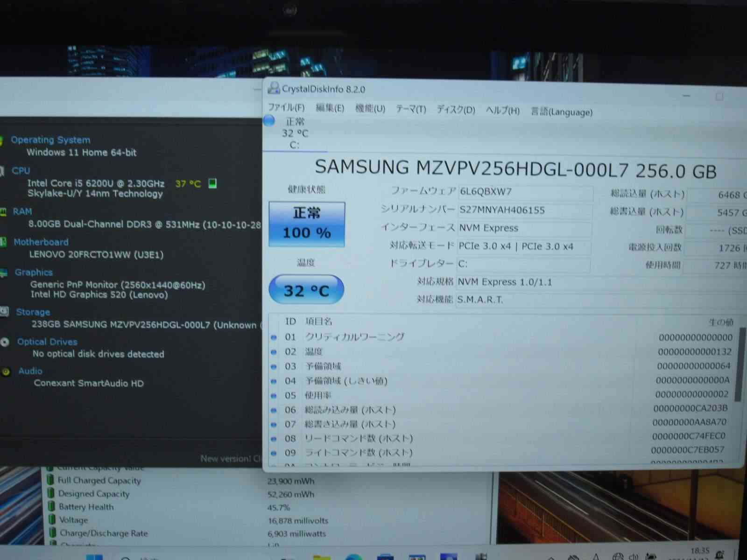
Task: Click the Audio speaker icon in Speccy
Action: 6,371
